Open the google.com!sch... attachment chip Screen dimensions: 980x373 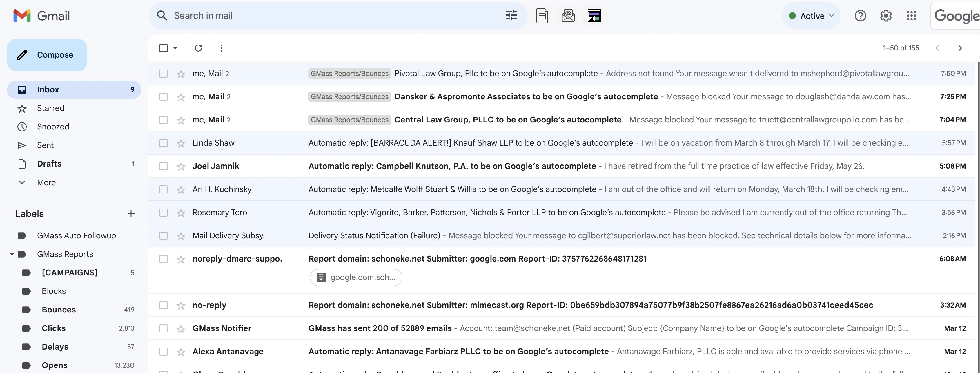click(356, 277)
